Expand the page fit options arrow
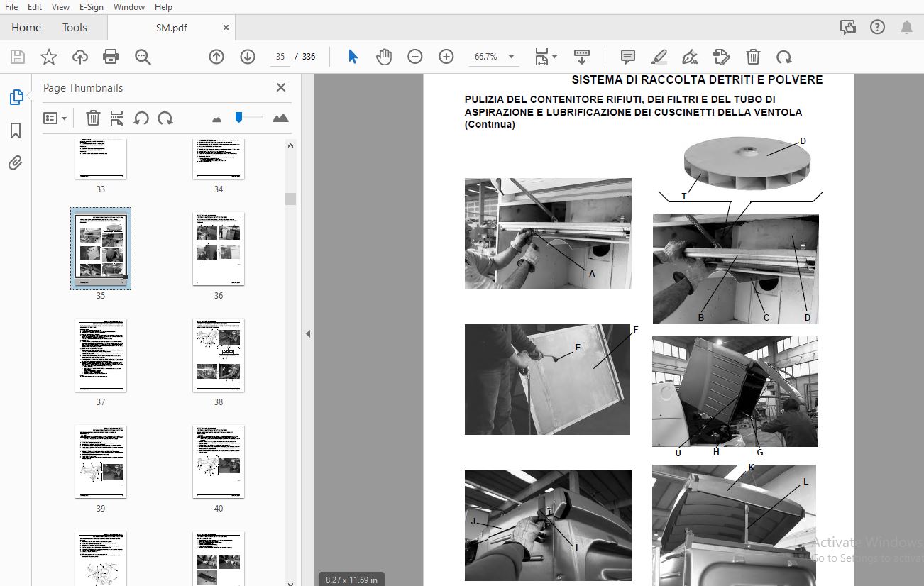This screenshot has width=924, height=586. [x=555, y=57]
